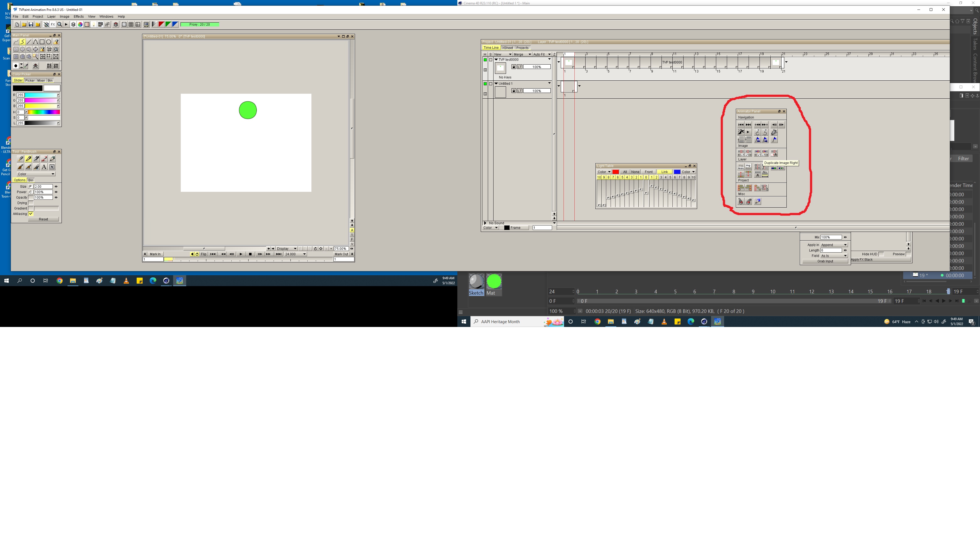Click the color wheel icon in the toolbar
The width and height of the screenshot is (980, 558).
click(x=80, y=25)
